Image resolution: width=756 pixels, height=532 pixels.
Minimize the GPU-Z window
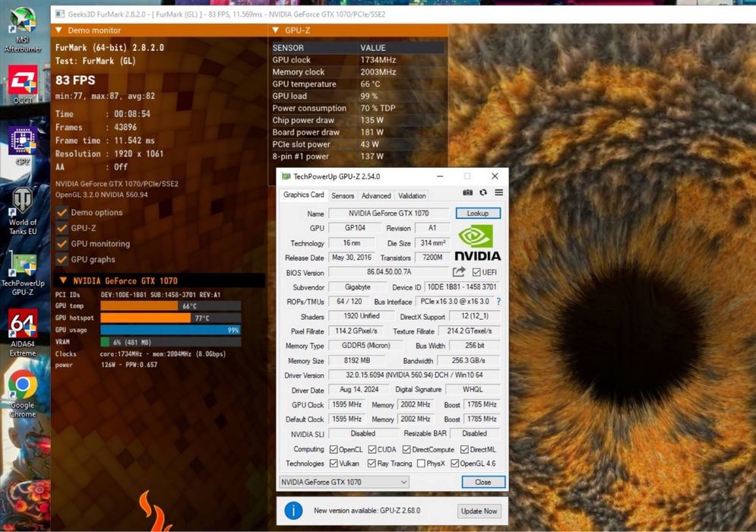440,176
